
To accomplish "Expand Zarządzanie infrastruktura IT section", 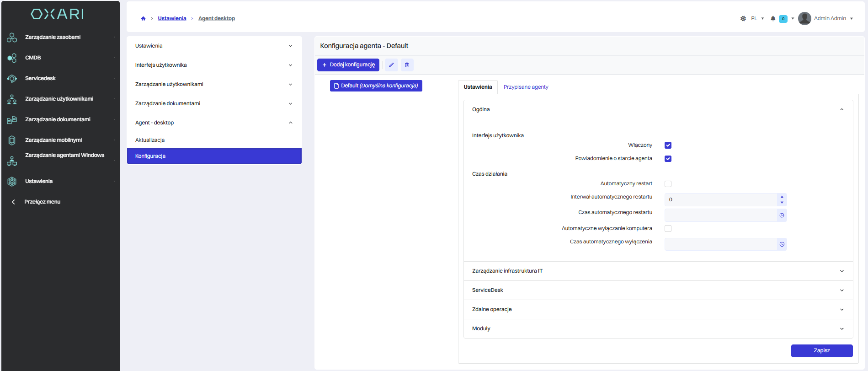I will [658, 271].
